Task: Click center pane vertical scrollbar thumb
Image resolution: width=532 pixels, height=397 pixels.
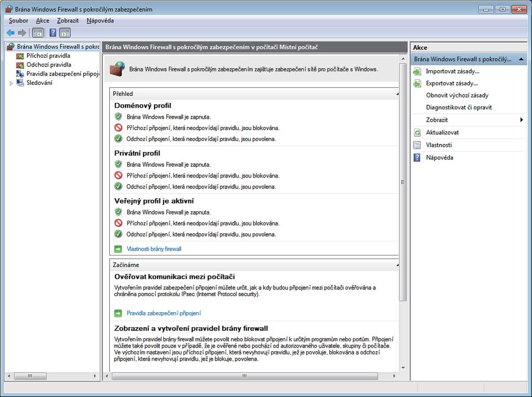Action: click(x=403, y=182)
